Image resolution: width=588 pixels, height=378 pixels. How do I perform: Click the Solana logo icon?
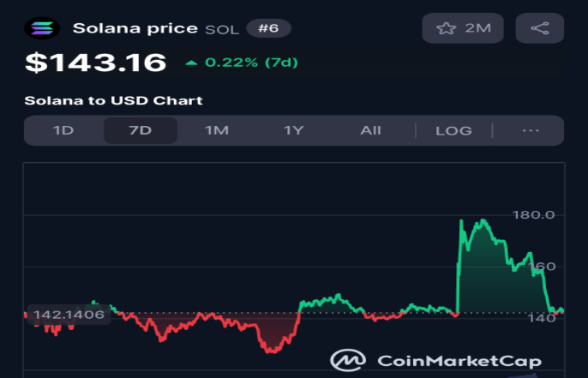click(x=42, y=28)
